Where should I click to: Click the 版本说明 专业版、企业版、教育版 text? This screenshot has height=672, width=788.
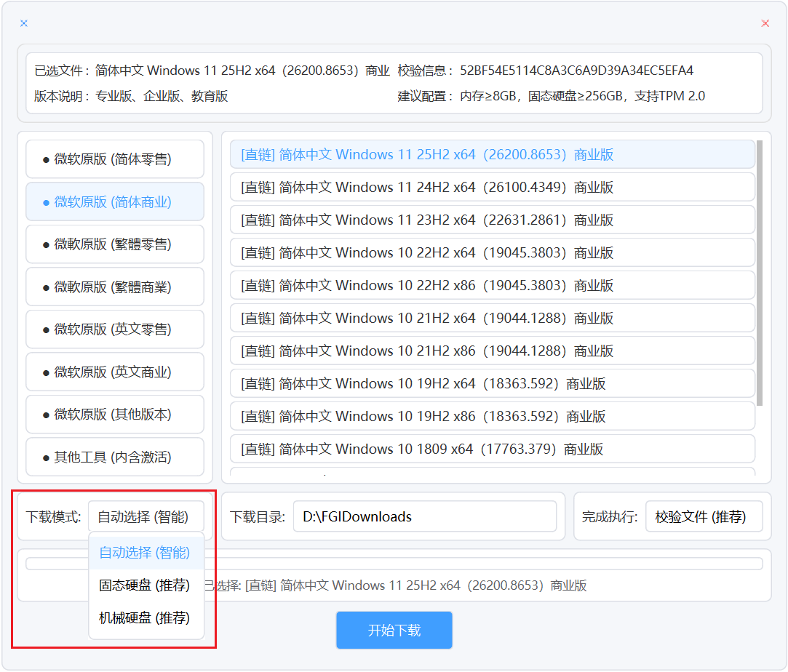(162, 96)
